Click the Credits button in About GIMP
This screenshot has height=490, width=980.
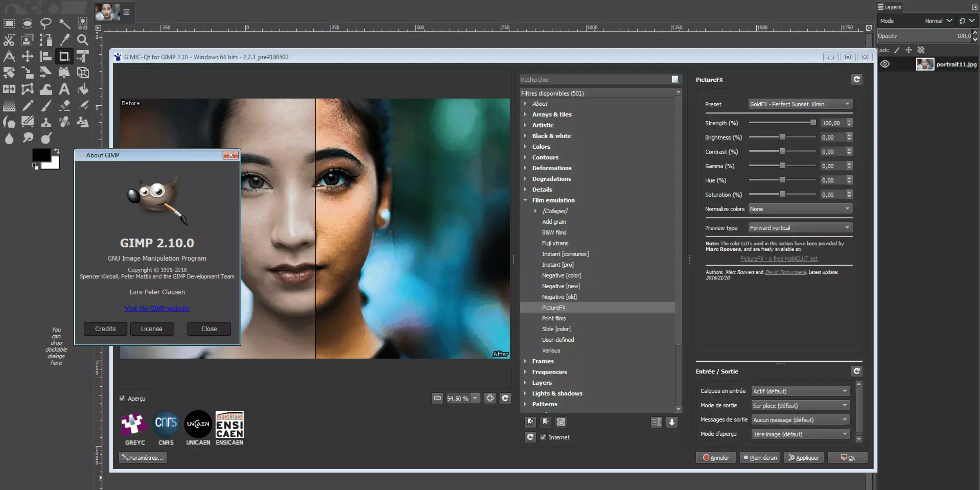tap(105, 328)
